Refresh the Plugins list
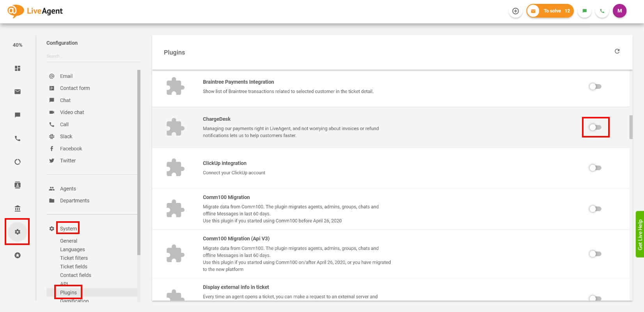Image resolution: width=644 pixels, height=312 pixels. pos(617,51)
